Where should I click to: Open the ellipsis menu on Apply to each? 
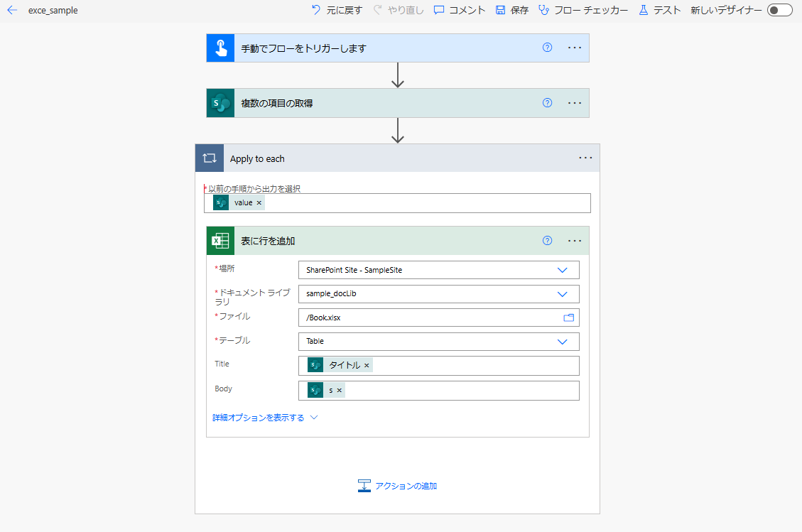[585, 157]
